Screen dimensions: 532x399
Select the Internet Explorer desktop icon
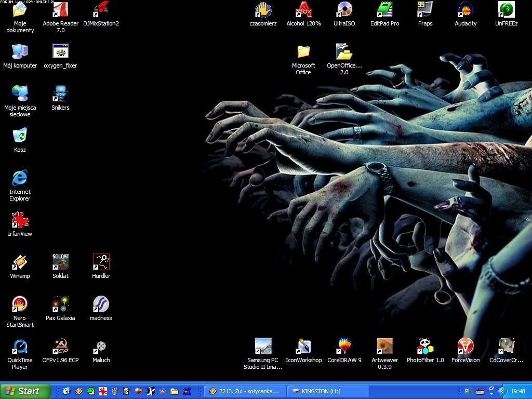(x=20, y=185)
